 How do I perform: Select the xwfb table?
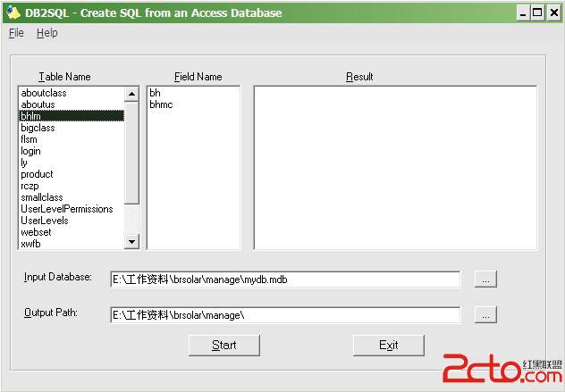click(72, 244)
